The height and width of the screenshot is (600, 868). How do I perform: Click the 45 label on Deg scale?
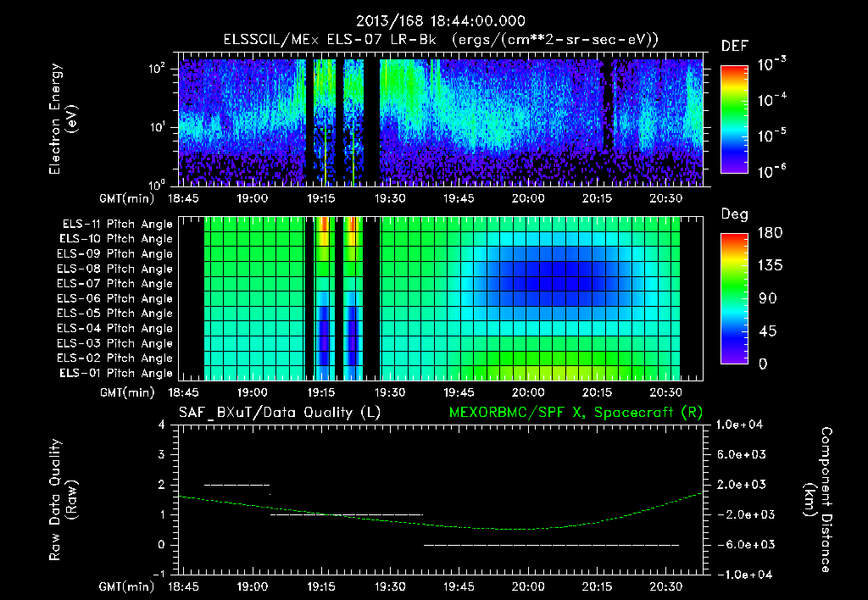pos(766,331)
